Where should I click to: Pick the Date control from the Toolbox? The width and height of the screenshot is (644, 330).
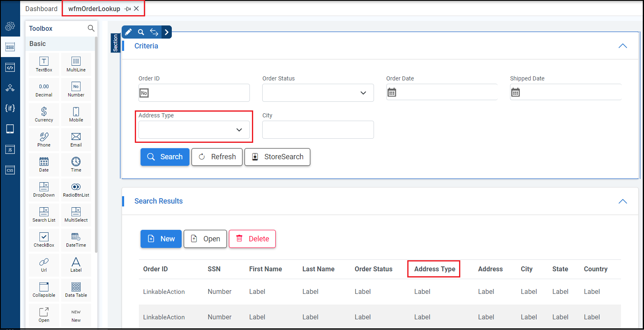pyautogui.click(x=44, y=165)
